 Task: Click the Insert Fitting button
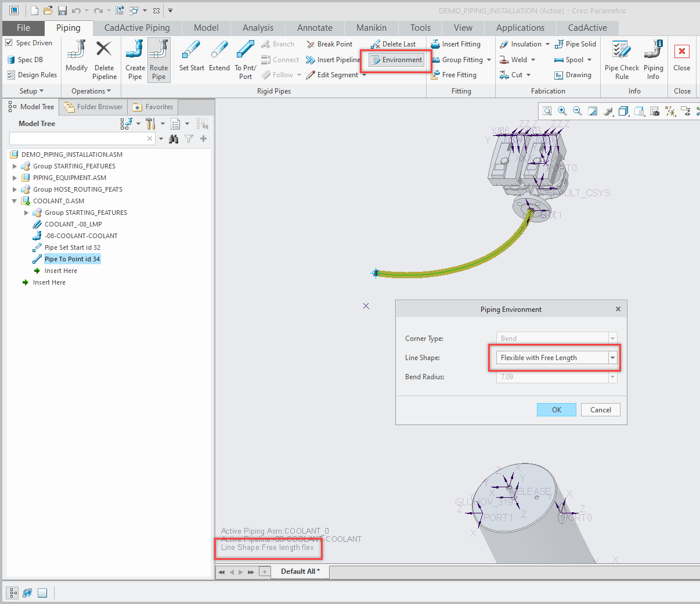coord(456,44)
